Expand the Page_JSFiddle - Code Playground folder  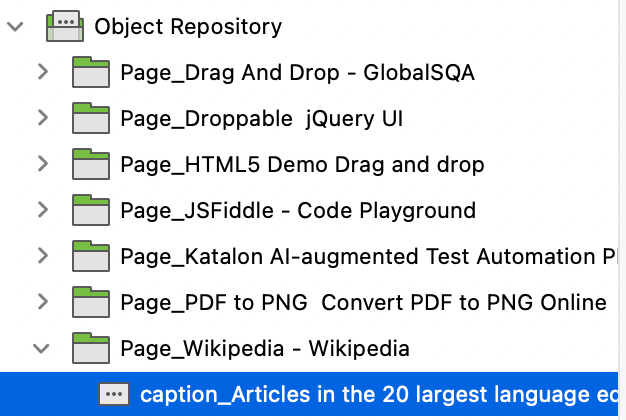point(43,210)
